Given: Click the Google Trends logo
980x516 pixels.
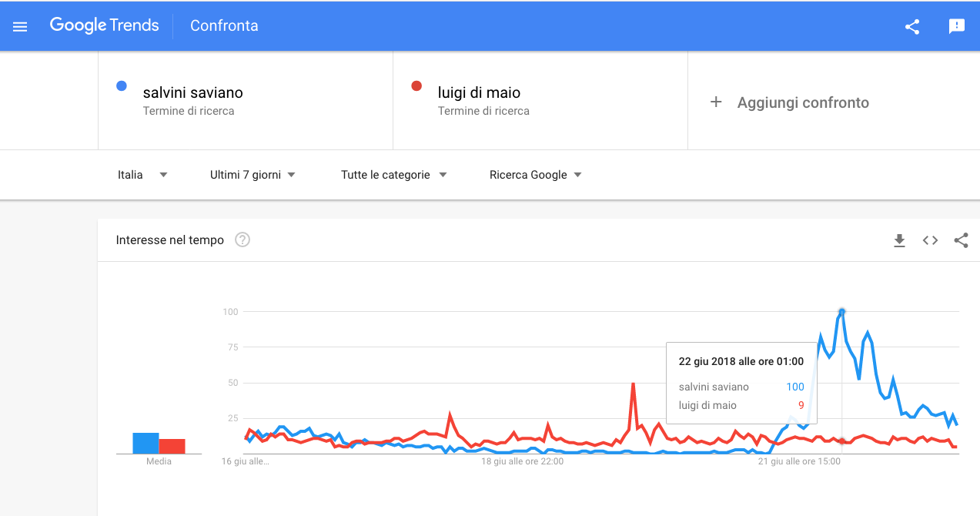Looking at the screenshot, I should (x=104, y=25).
